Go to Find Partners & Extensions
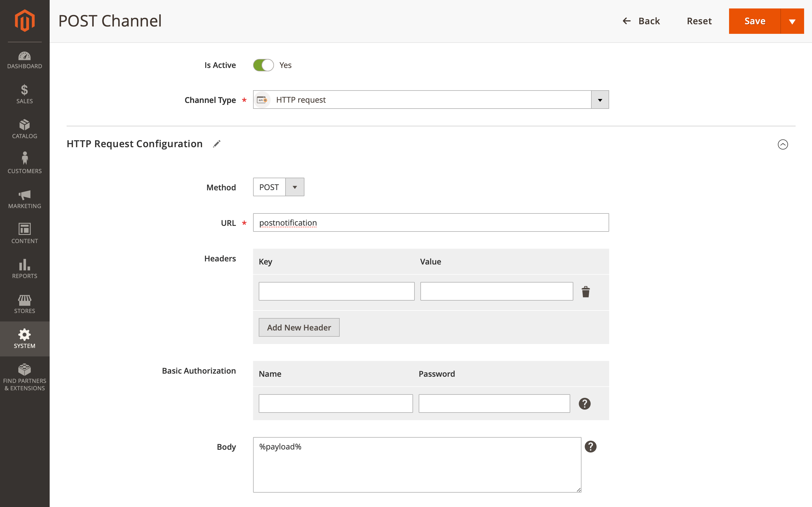Screen dimensions: 812x507 click(25, 376)
